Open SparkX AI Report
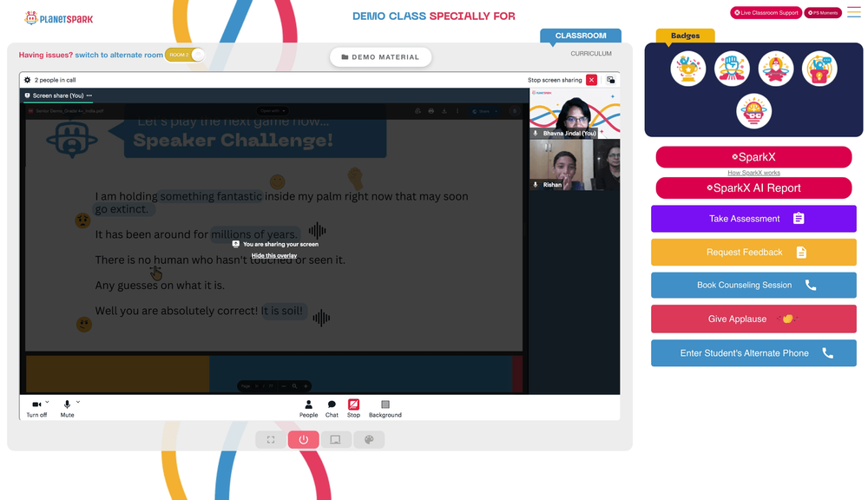Image resolution: width=868 pixels, height=500 pixels. pos(753,187)
